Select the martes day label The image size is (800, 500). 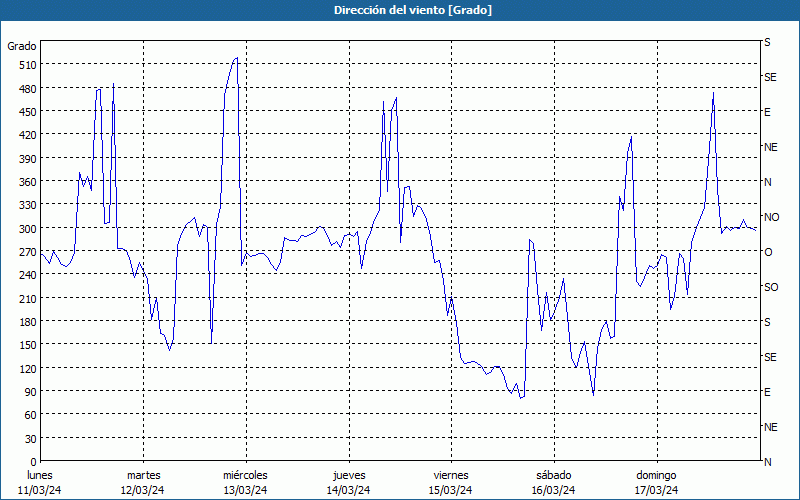coord(143,476)
